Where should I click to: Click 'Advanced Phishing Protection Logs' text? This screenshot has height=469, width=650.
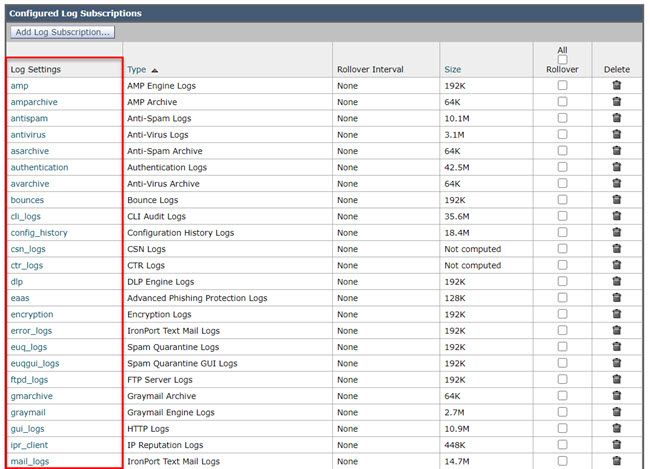tap(197, 298)
